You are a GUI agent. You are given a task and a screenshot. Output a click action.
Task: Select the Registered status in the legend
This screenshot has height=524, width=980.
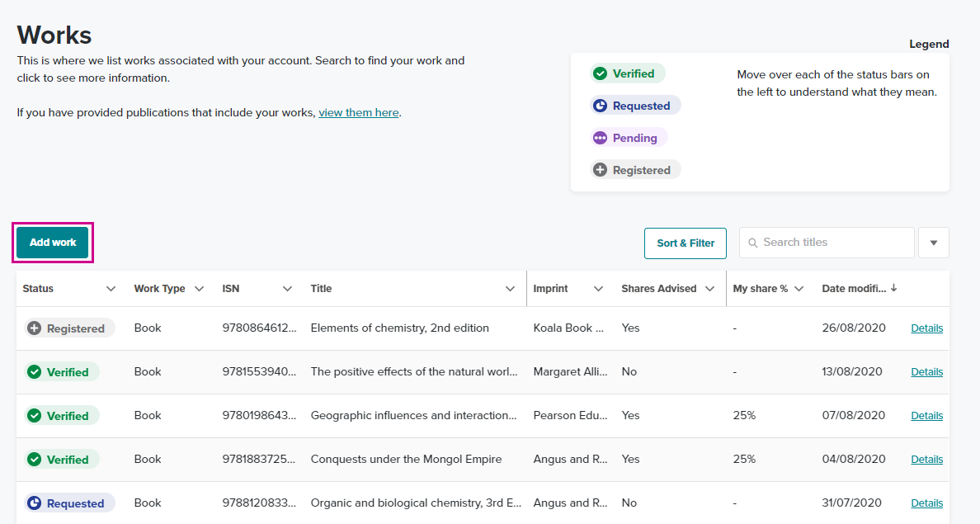pyautogui.click(x=635, y=170)
